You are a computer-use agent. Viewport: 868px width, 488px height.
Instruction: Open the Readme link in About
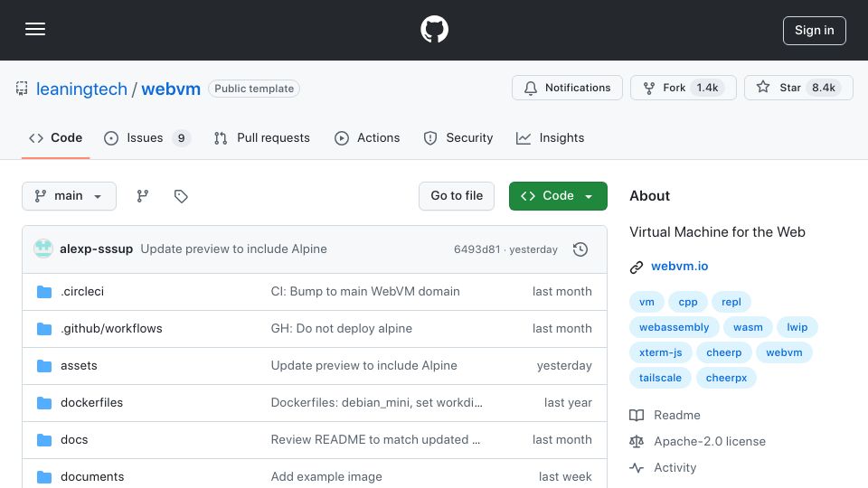point(665,415)
